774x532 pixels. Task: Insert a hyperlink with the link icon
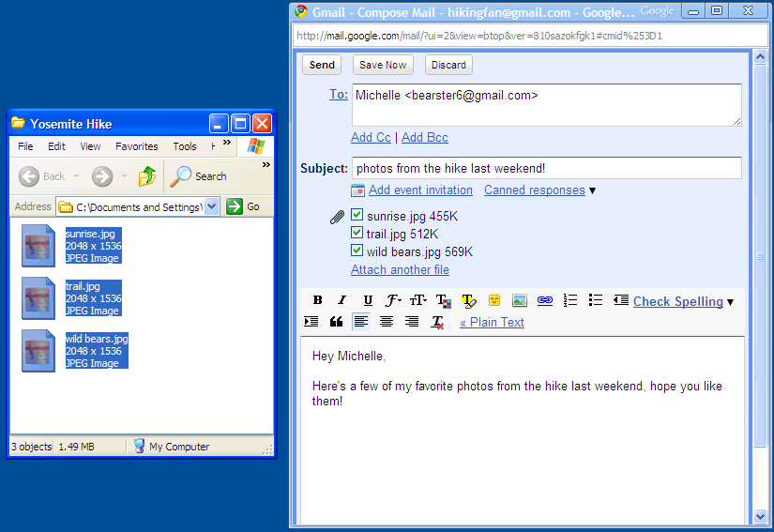click(x=545, y=301)
